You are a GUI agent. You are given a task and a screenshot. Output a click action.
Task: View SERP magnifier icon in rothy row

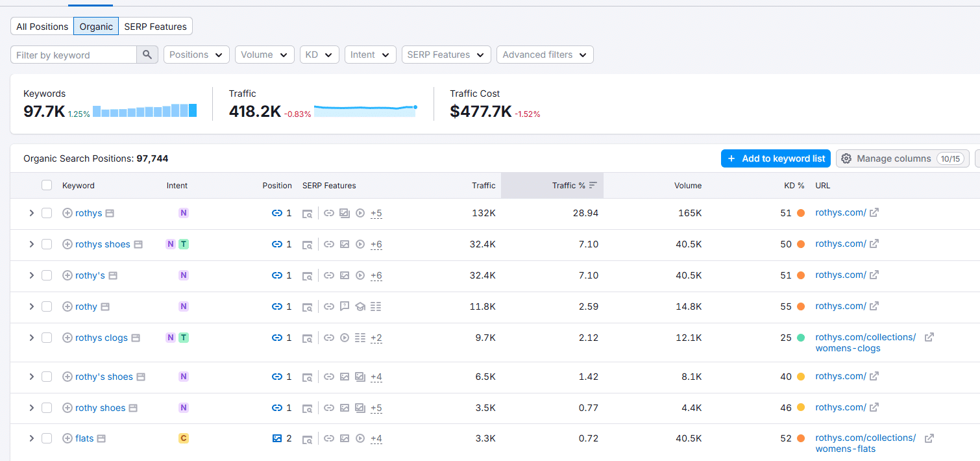tap(308, 306)
